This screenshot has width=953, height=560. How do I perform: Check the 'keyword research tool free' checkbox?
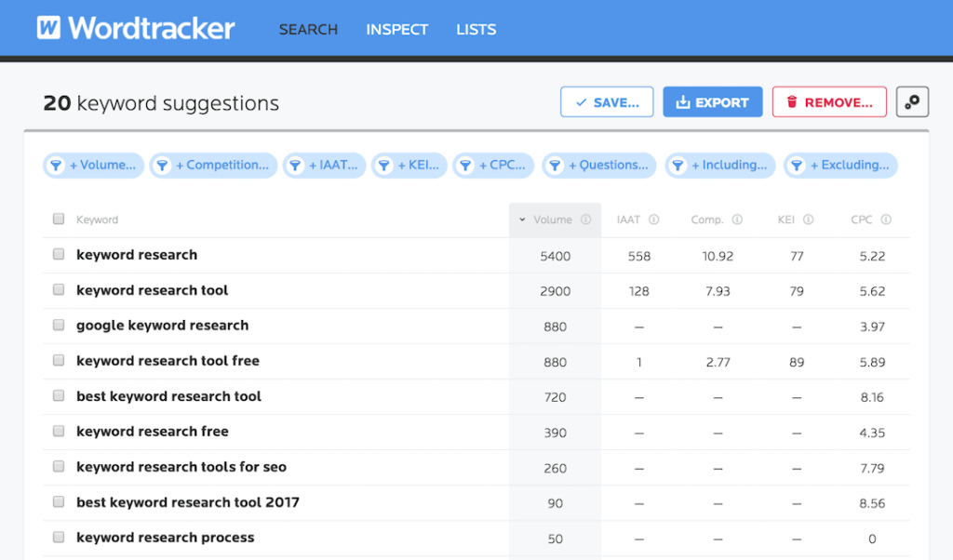pos(59,360)
